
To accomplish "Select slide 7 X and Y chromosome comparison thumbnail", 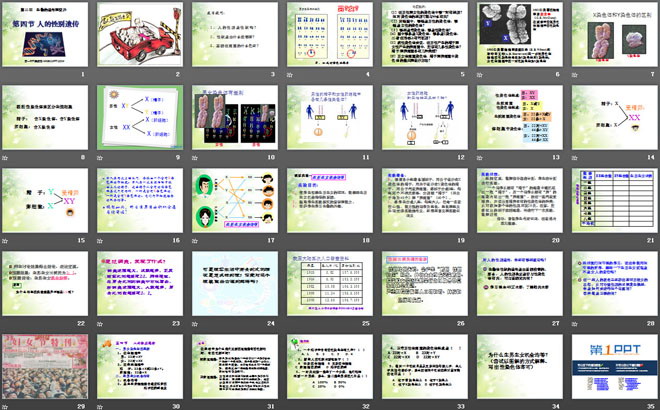I will (x=615, y=34).
